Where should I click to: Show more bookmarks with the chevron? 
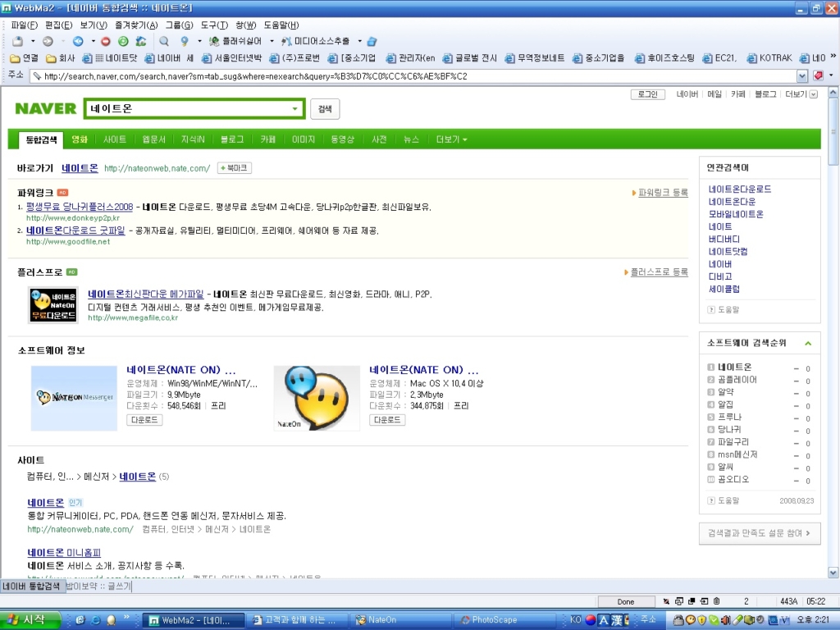coord(833,57)
